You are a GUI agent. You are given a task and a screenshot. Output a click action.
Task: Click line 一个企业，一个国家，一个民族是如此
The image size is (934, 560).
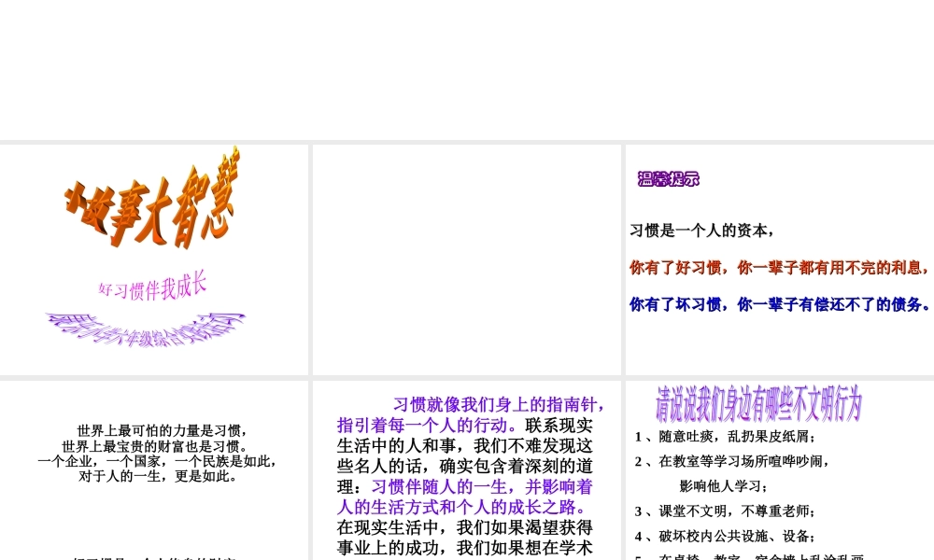coord(156,461)
